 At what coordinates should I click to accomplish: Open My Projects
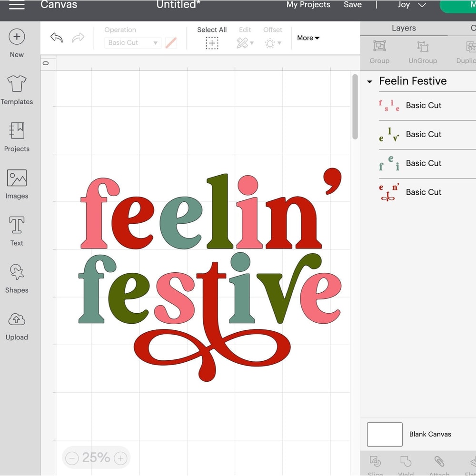pos(308,5)
